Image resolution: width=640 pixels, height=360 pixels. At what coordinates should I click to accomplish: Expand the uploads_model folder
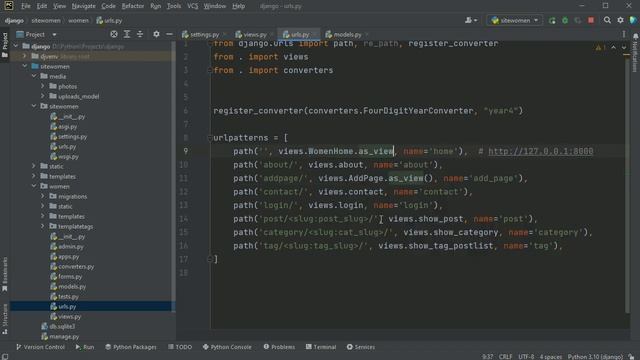(43, 96)
